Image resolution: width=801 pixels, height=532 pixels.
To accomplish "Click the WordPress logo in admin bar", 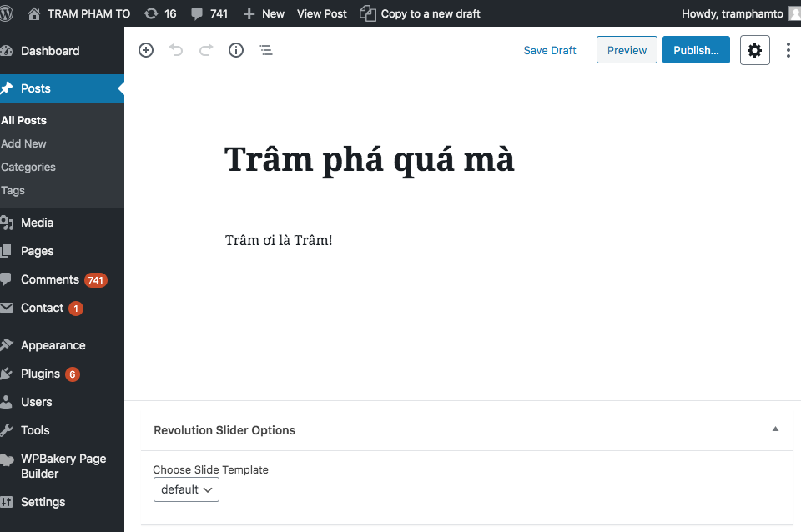I will pyautogui.click(x=8, y=13).
